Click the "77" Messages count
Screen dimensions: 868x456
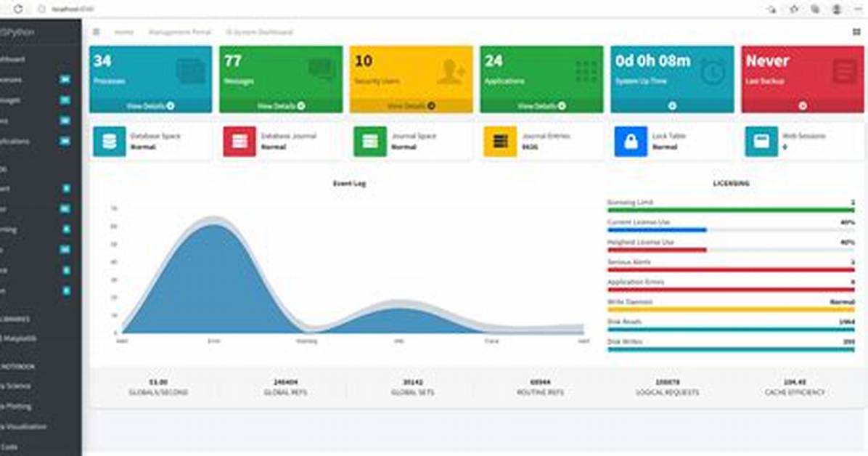click(x=233, y=61)
